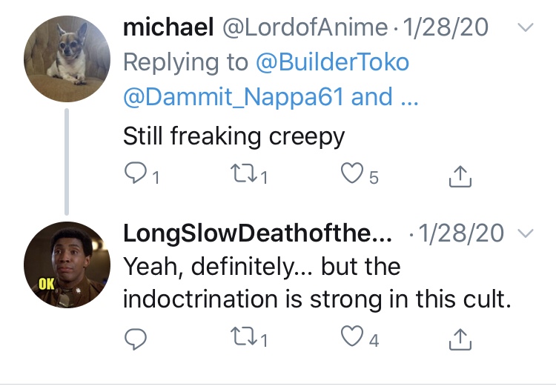Viewport: 556px width, 392px height.
Task: Reply to LongSlowDeathofthe's indoctrination tweet
Action: [136, 339]
